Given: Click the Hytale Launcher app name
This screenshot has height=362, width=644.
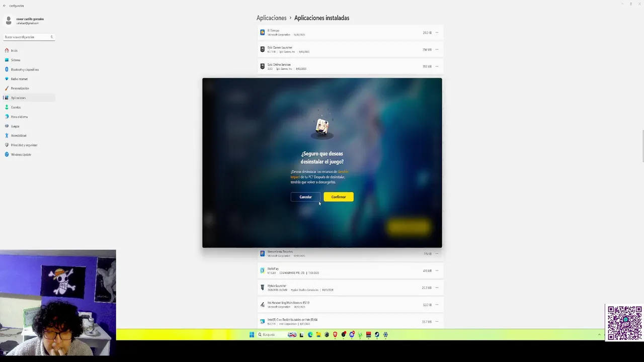Looking at the screenshot, I should pos(277,286).
